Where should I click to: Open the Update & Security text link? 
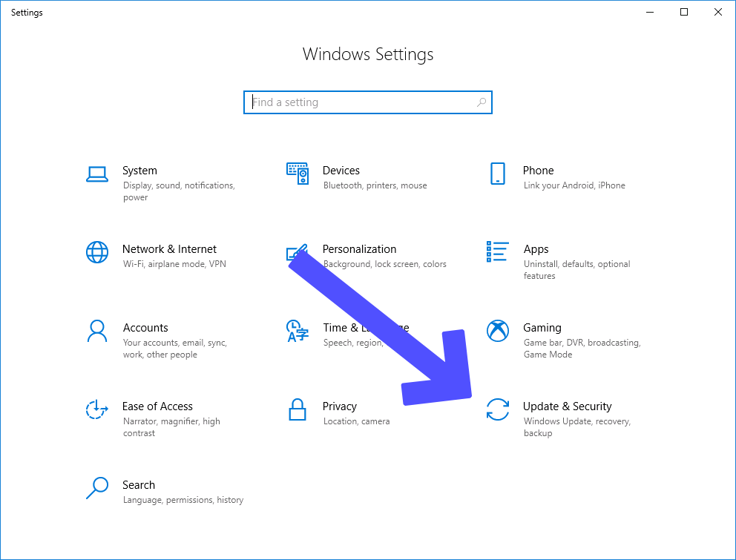coord(567,406)
